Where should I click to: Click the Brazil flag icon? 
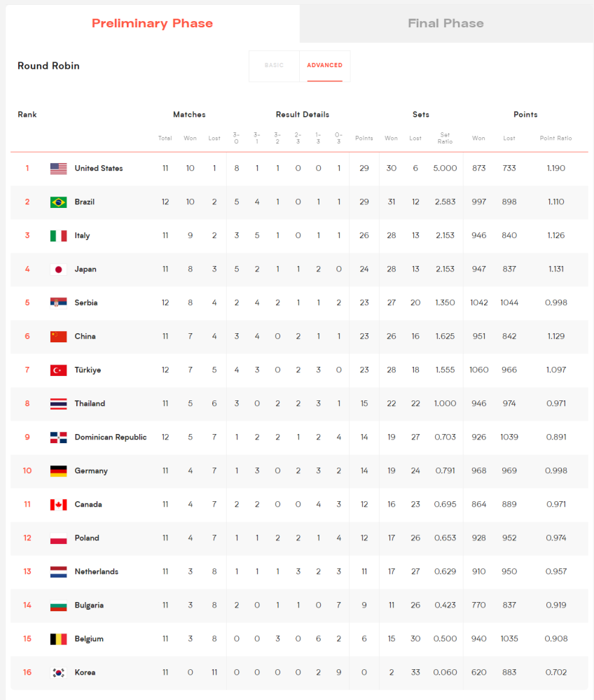(59, 202)
